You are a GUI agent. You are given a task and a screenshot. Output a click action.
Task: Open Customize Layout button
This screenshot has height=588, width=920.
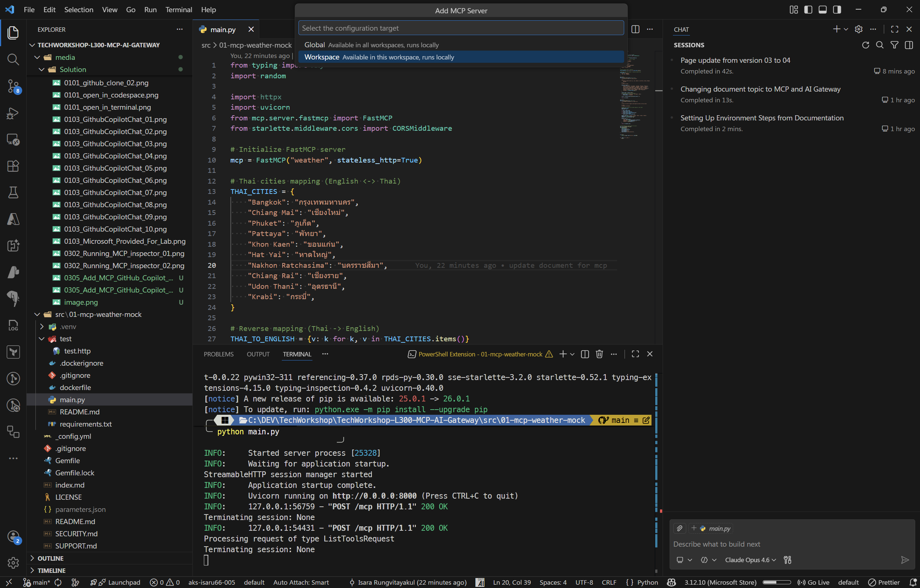[794, 10]
